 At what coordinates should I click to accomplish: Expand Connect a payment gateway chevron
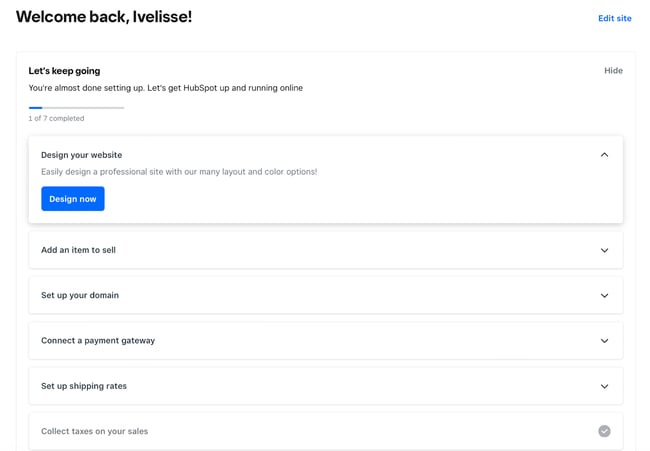[x=604, y=341]
